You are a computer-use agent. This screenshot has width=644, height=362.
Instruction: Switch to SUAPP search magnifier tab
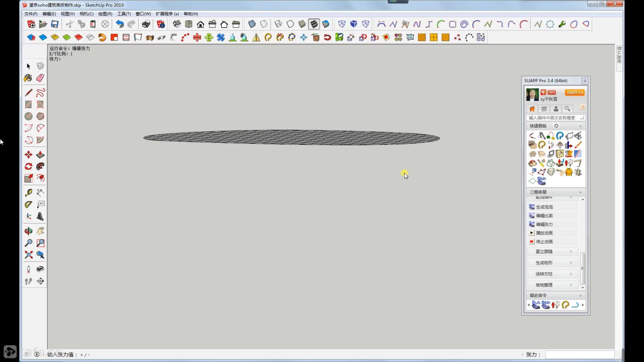568,109
